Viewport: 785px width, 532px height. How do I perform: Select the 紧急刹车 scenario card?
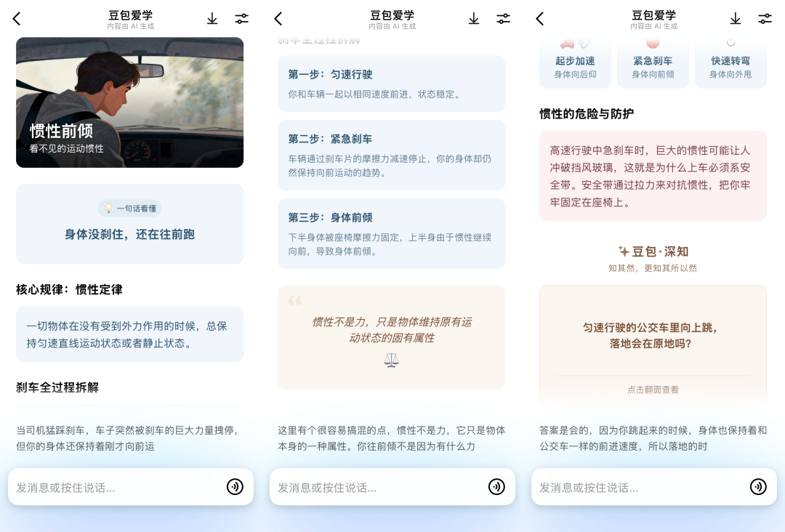[653, 66]
